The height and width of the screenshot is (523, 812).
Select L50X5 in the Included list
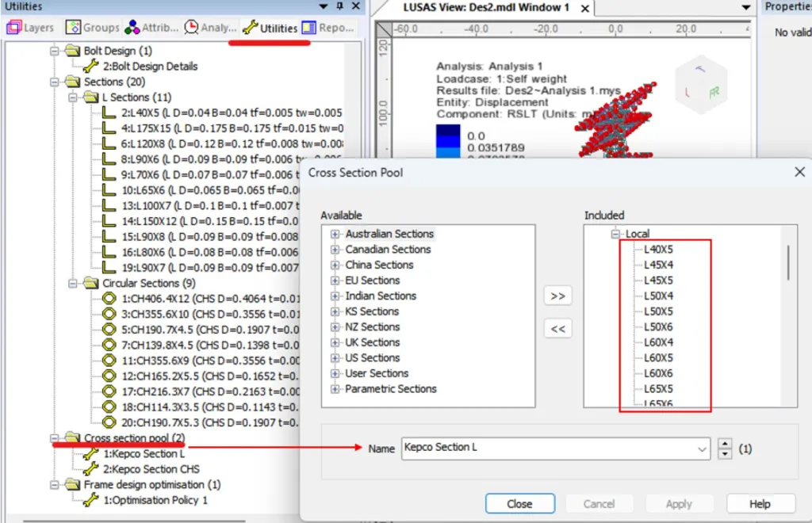point(658,311)
